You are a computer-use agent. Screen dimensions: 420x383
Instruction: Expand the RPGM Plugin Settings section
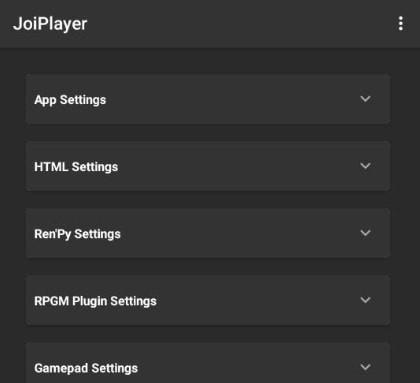coord(208,300)
